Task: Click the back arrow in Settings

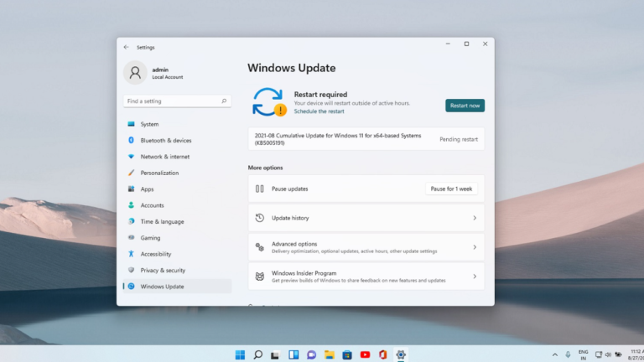Action: [x=126, y=47]
